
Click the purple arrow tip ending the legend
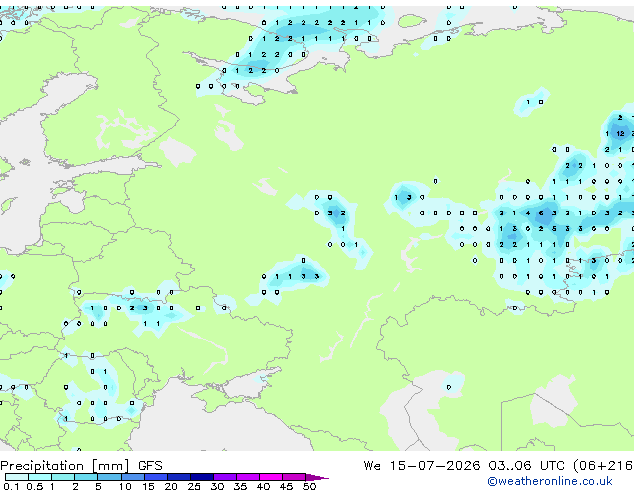pos(317,477)
